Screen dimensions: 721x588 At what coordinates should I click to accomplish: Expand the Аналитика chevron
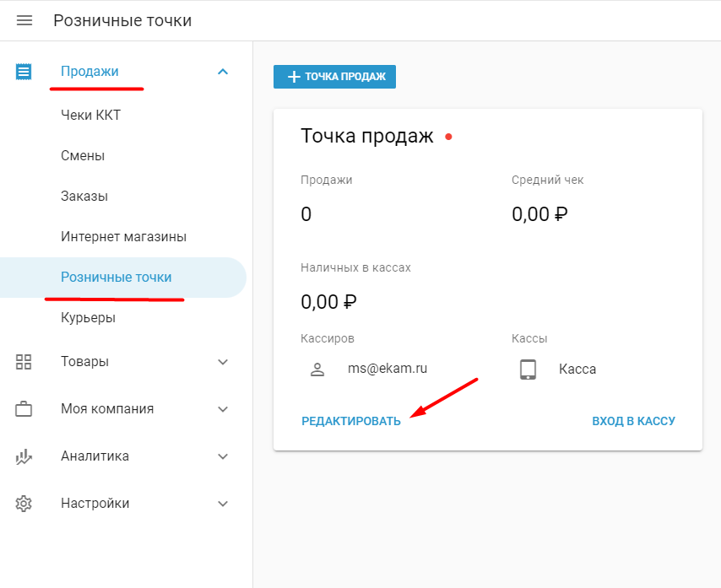(x=223, y=456)
